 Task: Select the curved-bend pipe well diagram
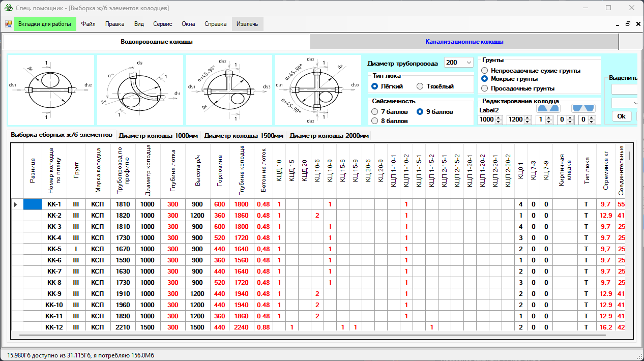140,90
